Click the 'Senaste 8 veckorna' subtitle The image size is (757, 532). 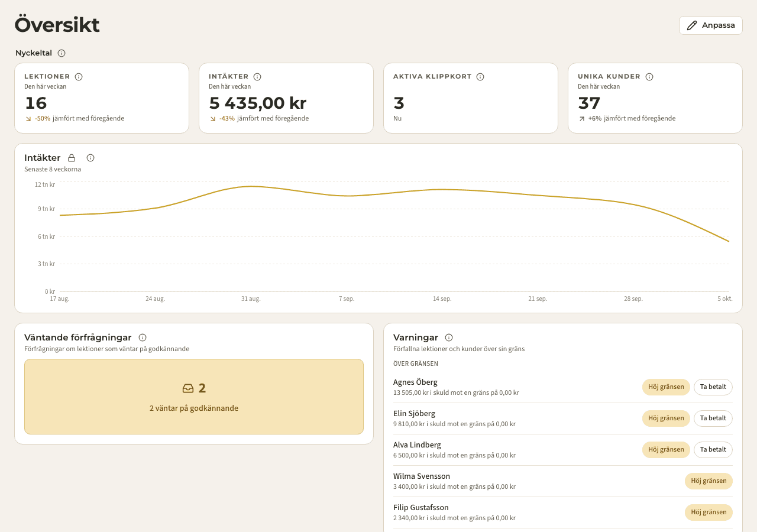[x=53, y=169]
